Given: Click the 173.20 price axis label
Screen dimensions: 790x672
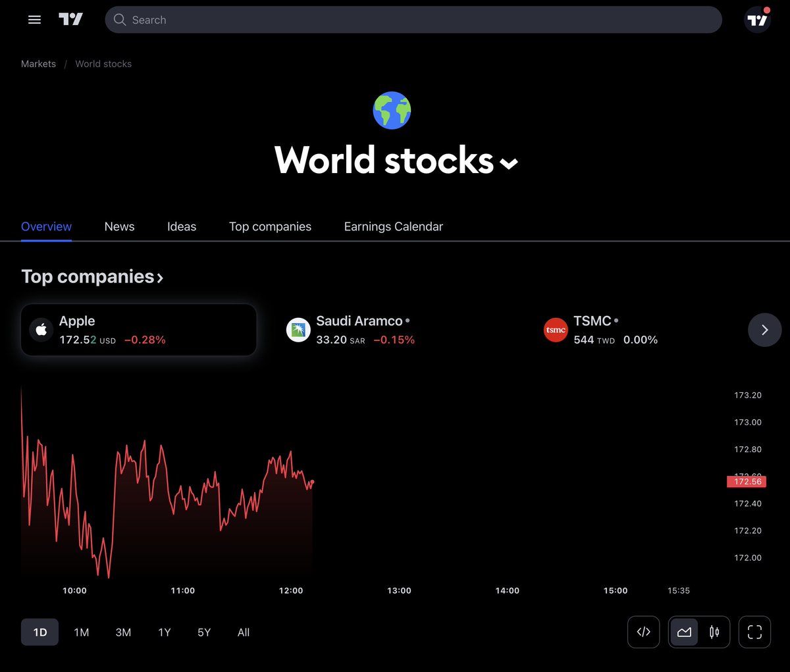Looking at the screenshot, I should (748, 395).
